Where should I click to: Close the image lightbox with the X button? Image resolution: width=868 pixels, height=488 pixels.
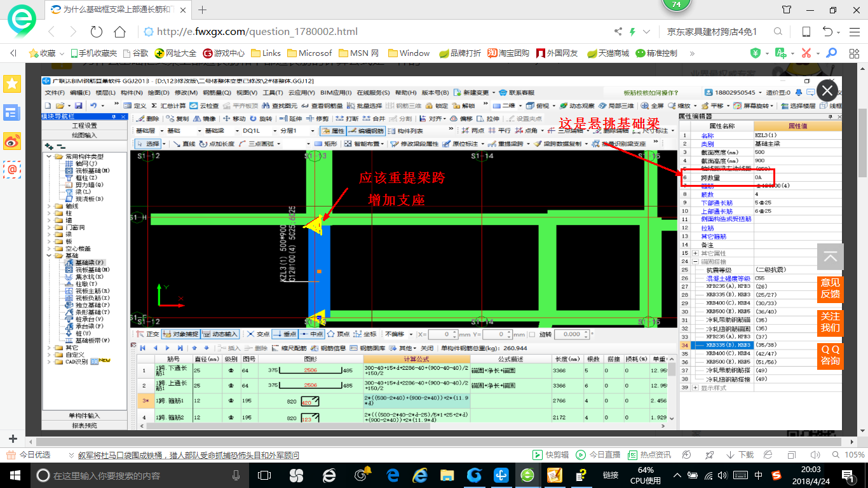click(827, 90)
